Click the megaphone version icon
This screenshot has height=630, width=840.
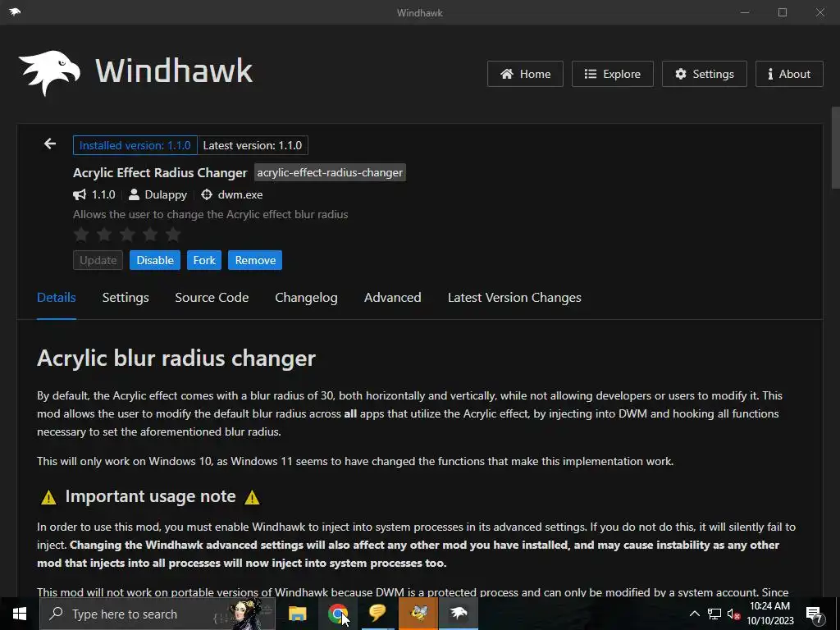[x=80, y=194]
